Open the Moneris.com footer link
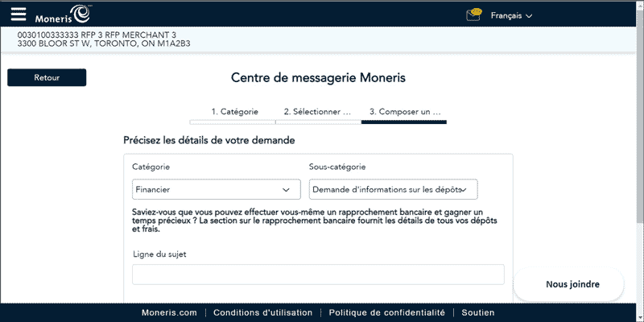Image resolution: width=644 pixels, height=322 pixels. point(169,312)
